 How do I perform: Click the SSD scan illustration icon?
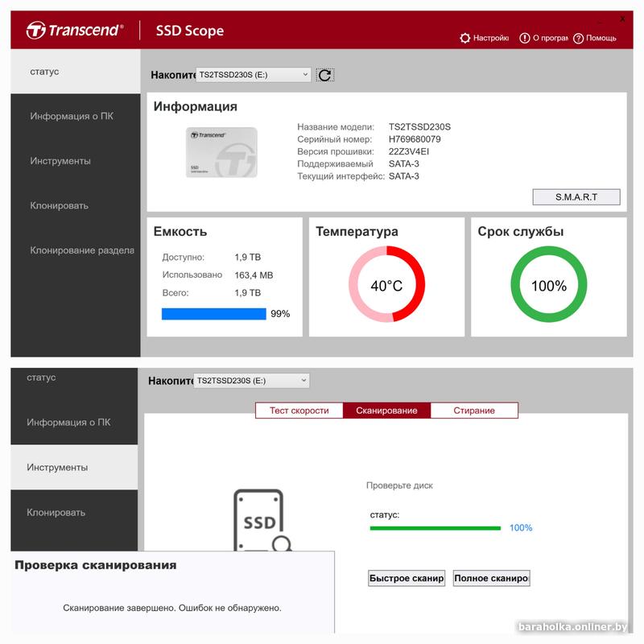point(262,520)
